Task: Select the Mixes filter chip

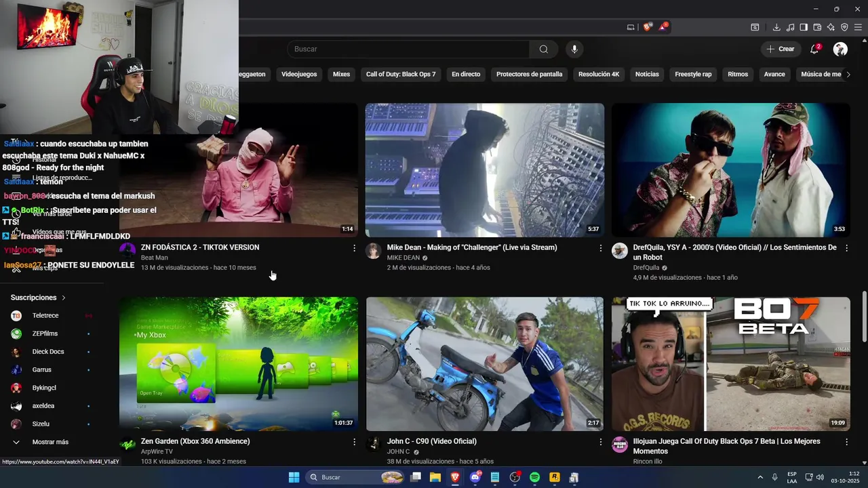Action: pyautogui.click(x=342, y=75)
